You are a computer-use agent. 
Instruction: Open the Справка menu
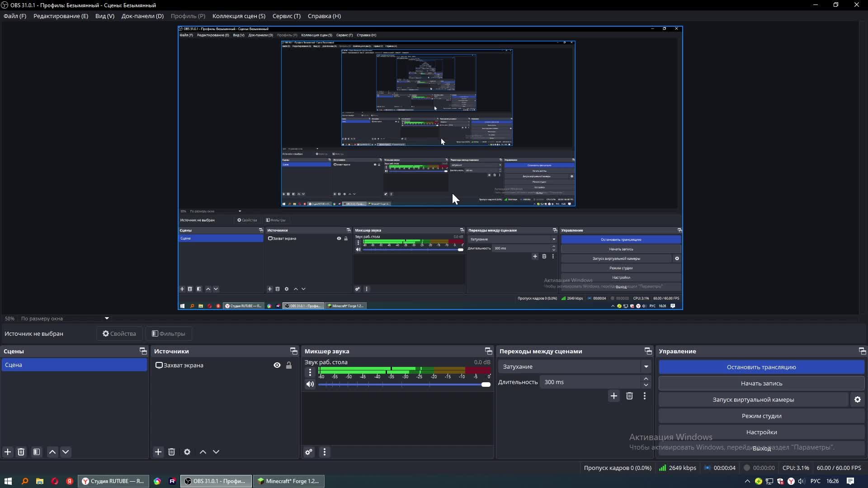[324, 16]
